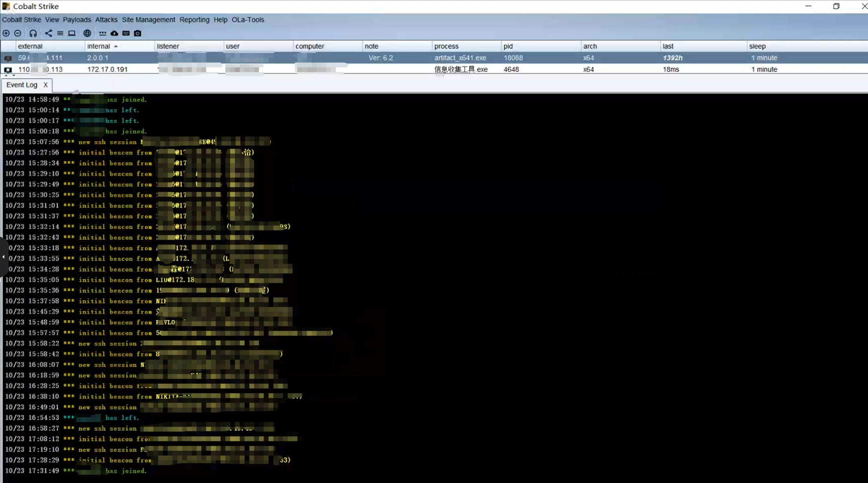This screenshot has height=483, width=868.
Task: Click log entry at 10/23 17:31:49
Action: pyautogui.click(x=76, y=471)
